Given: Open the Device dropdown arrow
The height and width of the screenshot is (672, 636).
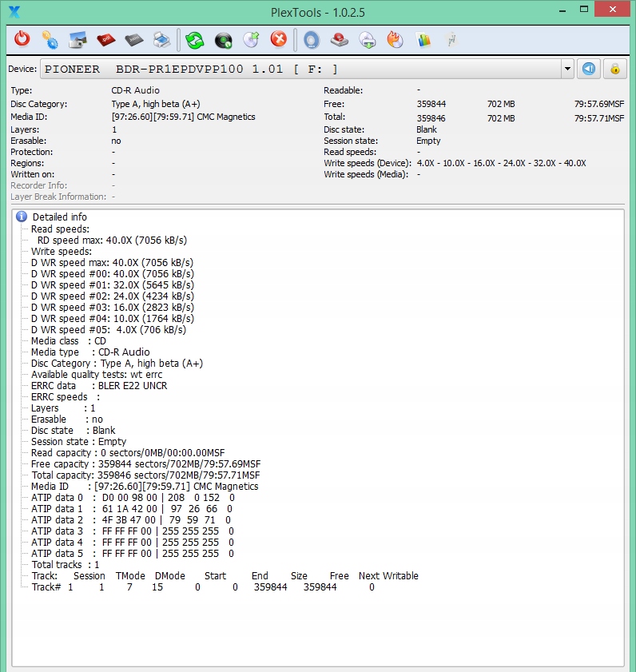Looking at the screenshot, I should [x=568, y=69].
